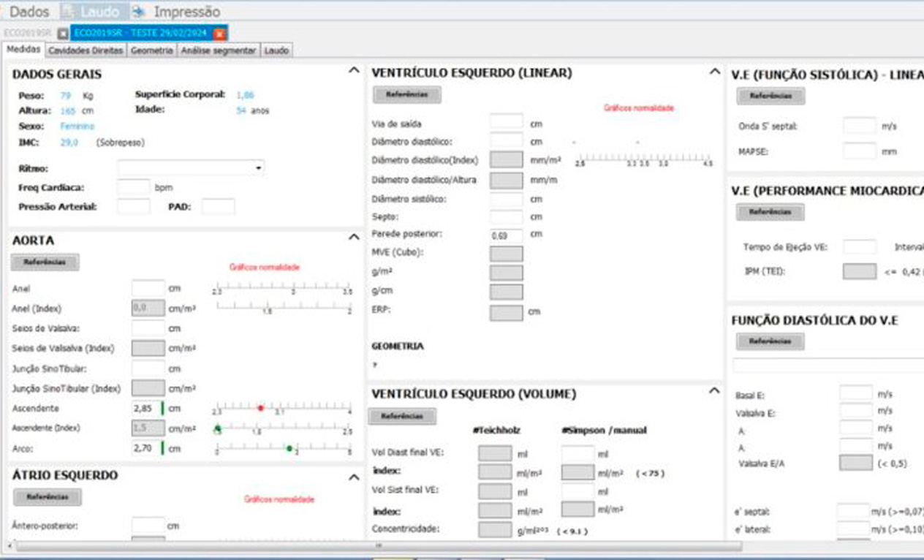Close the ECO2019SR - TESTE 29/02/2024 tab
Viewport: 924px width, 560px height.
point(219,34)
